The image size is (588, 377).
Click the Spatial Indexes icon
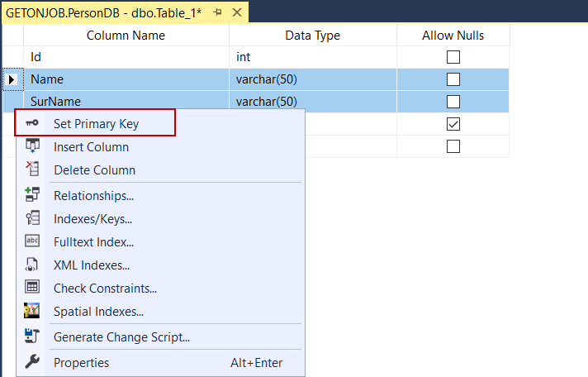[x=32, y=312]
